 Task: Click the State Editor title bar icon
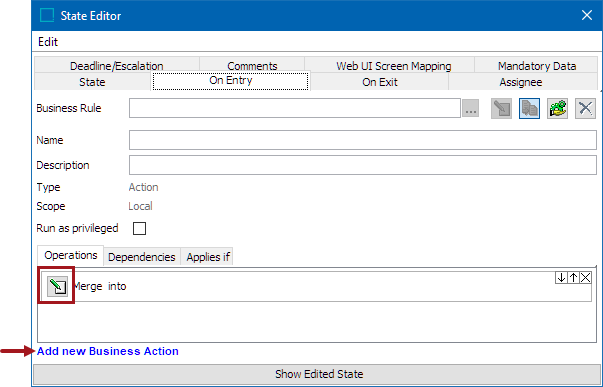pos(47,15)
